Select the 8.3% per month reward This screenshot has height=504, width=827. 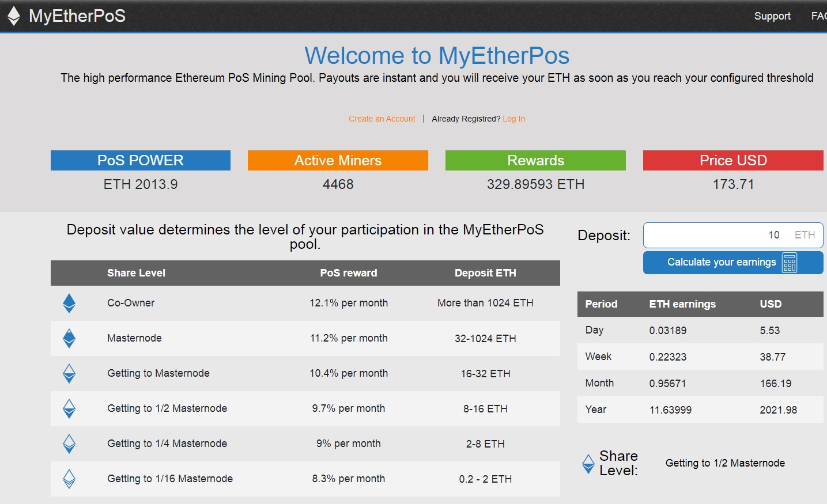pos(349,479)
